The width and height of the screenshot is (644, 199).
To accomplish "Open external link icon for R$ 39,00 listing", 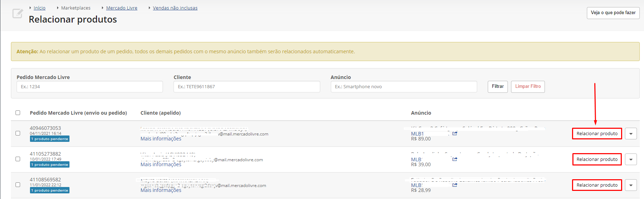I will (x=455, y=159).
